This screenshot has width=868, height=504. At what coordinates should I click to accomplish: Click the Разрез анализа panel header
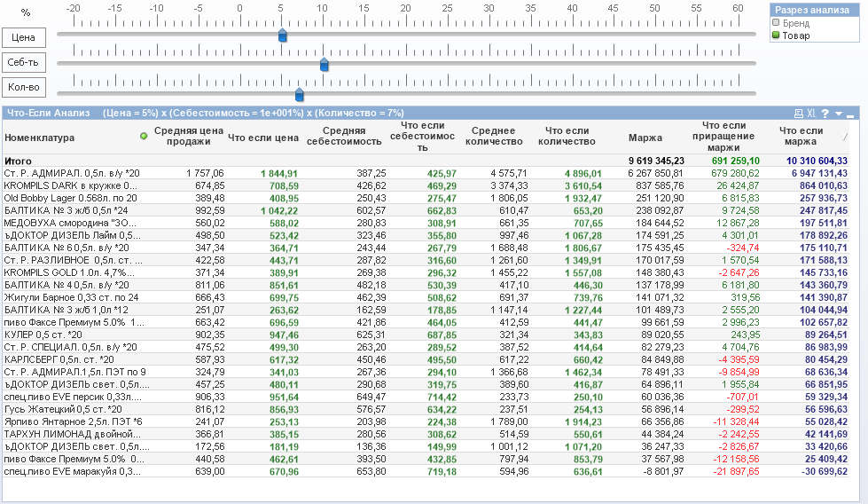pos(813,10)
